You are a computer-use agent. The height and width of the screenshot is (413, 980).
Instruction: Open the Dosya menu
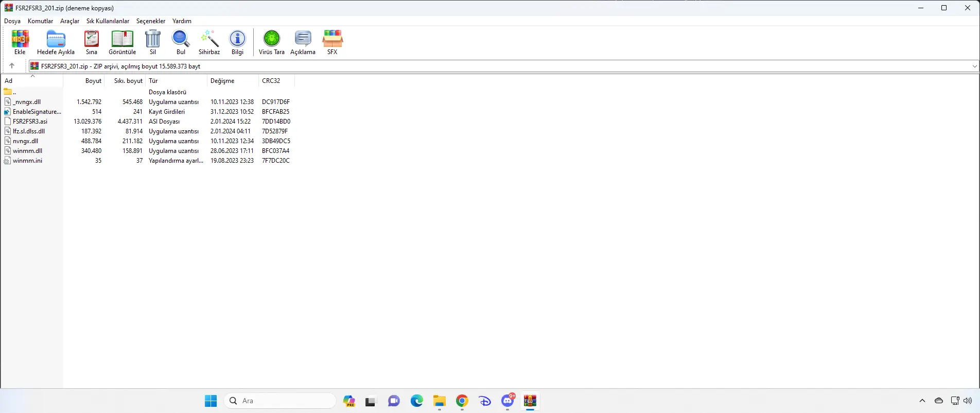point(12,21)
